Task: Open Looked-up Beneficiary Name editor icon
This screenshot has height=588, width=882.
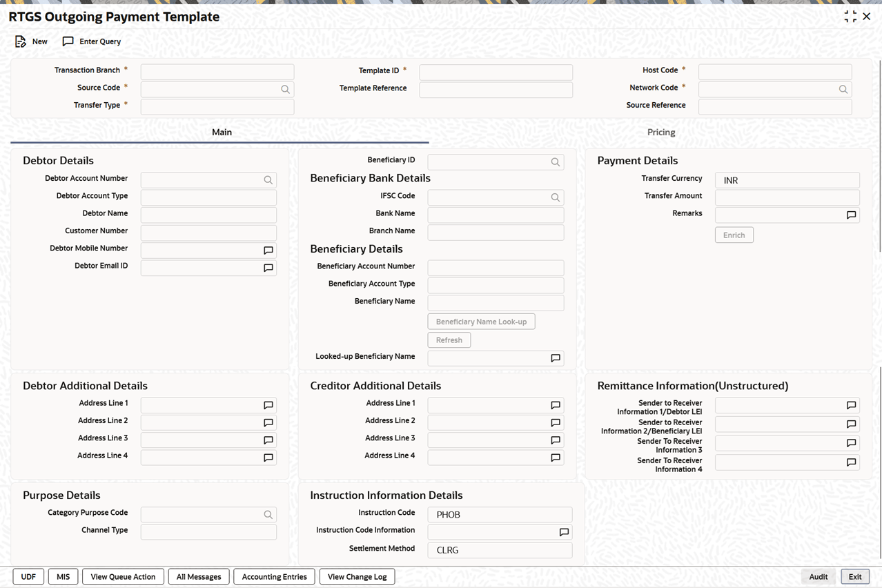Action: (555, 358)
